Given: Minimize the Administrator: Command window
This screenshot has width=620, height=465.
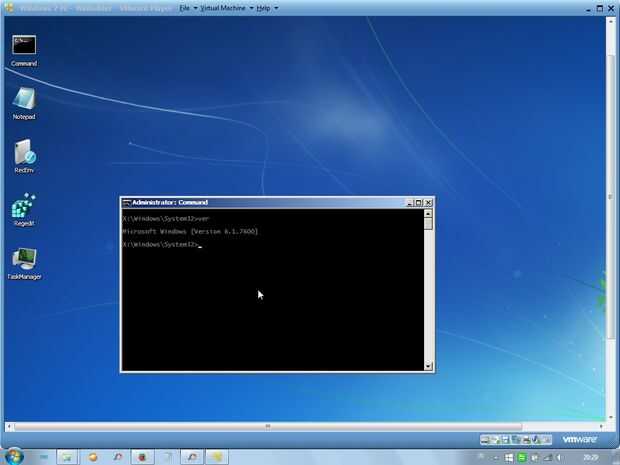Looking at the screenshot, I should pos(410,203).
